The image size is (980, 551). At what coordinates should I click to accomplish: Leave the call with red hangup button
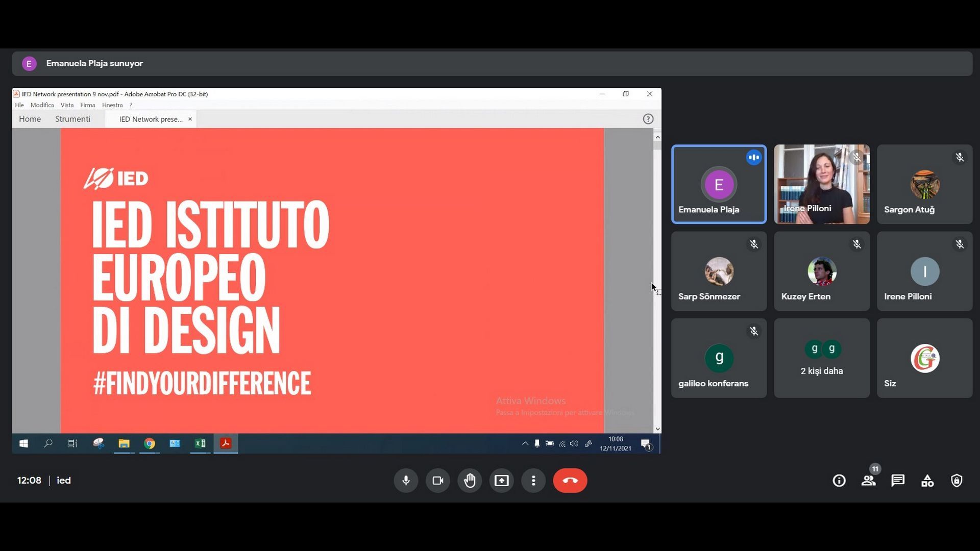[x=570, y=481]
